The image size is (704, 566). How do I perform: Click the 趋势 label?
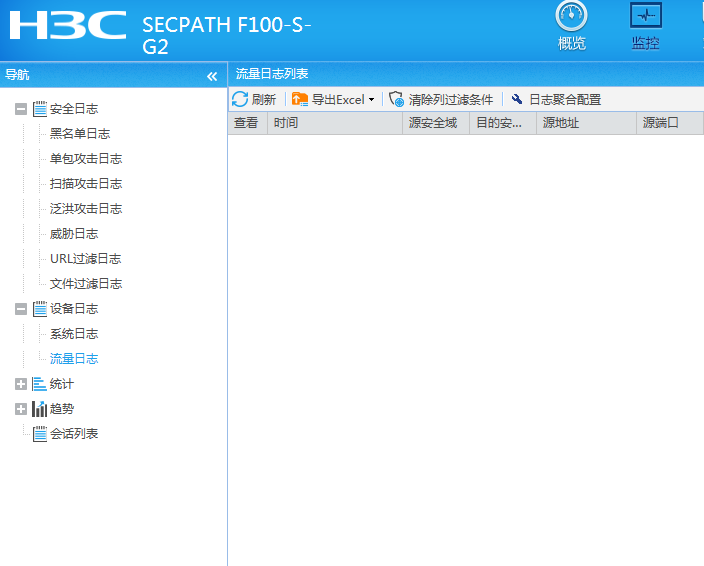(x=62, y=409)
